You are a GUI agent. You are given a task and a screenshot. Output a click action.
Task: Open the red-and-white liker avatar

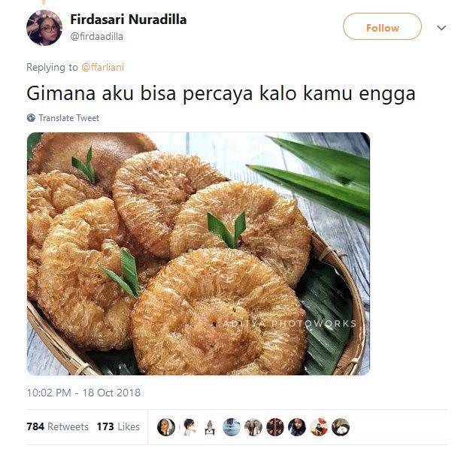tap(319, 427)
